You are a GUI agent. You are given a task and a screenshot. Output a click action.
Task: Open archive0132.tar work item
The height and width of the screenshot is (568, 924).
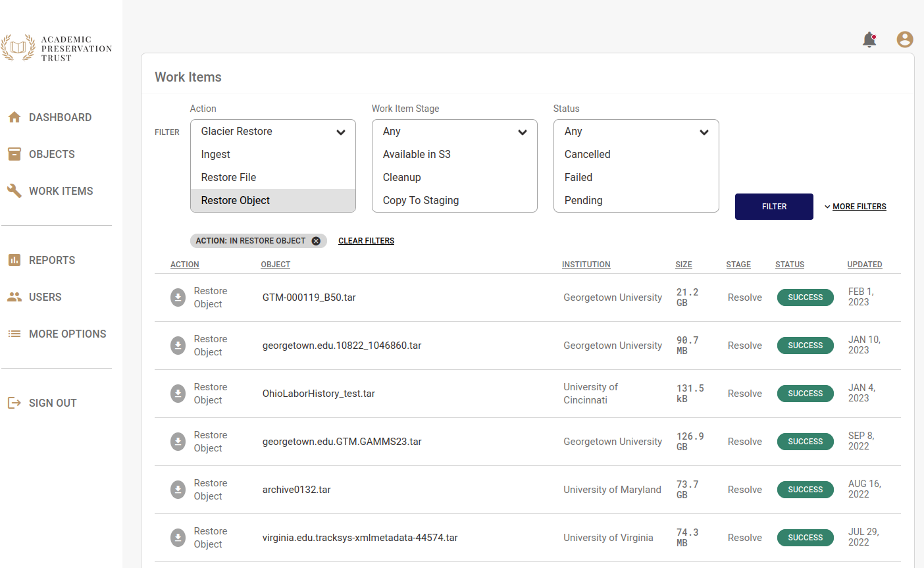pyautogui.click(x=297, y=490)
